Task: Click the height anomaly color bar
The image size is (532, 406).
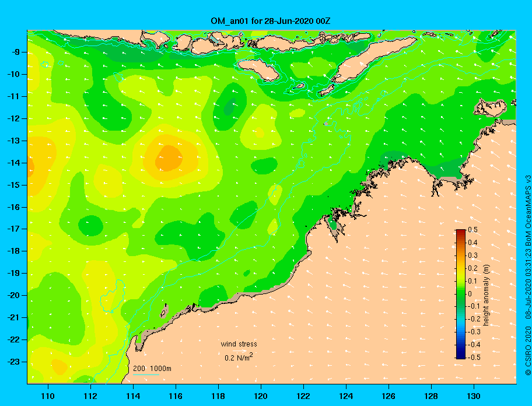Action: 461,294
